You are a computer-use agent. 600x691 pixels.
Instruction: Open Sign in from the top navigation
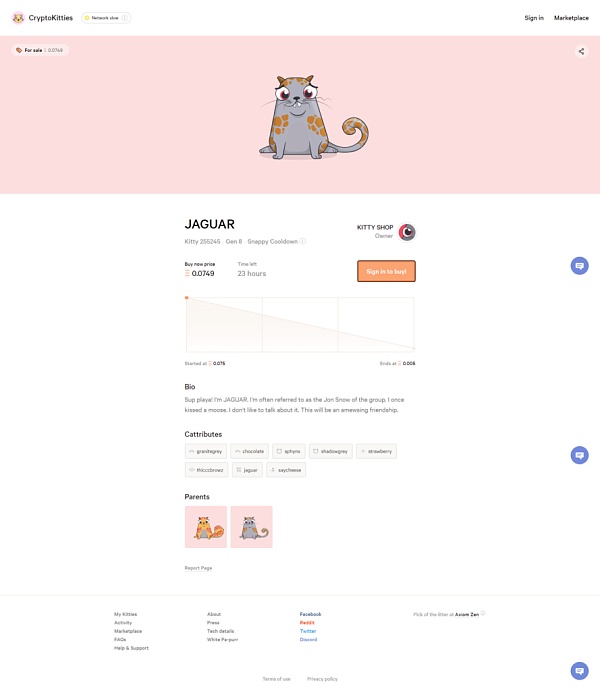tap(534, 18)
